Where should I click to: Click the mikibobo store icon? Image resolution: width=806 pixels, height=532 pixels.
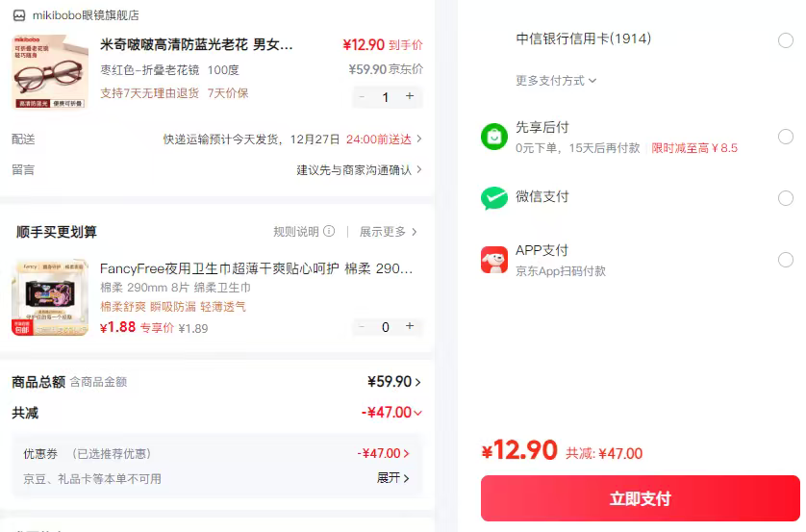pos(19,15)
